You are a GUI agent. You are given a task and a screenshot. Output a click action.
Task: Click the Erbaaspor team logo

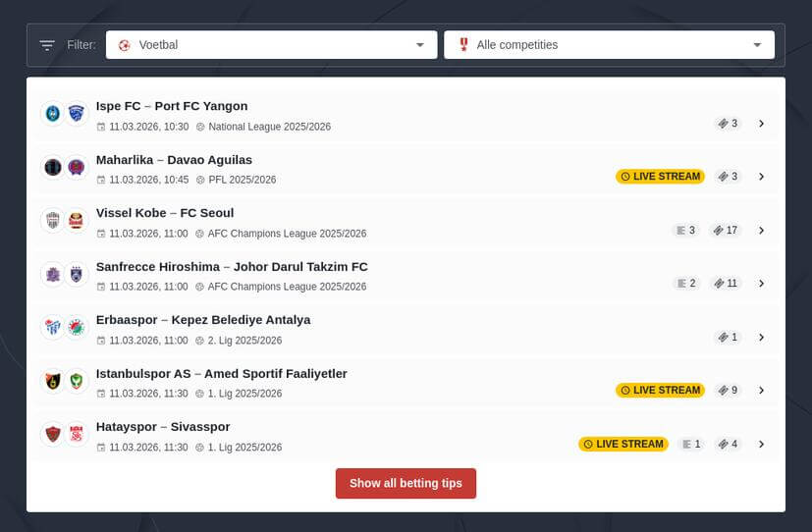point(52,328)
